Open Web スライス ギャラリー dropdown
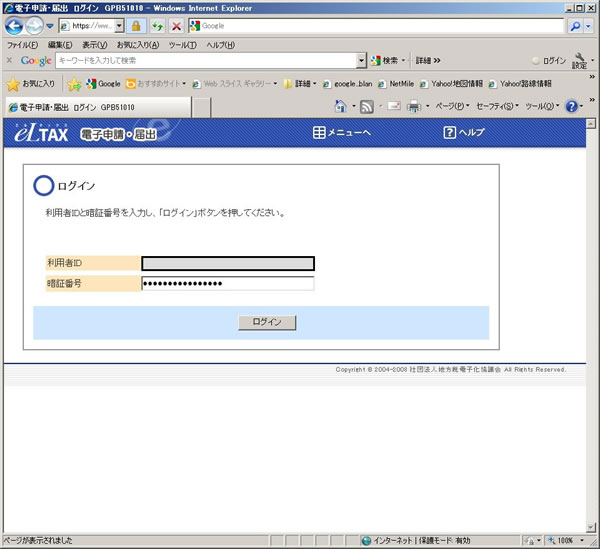The width and height of the screenshot is (600, 549). coord(235,84)
